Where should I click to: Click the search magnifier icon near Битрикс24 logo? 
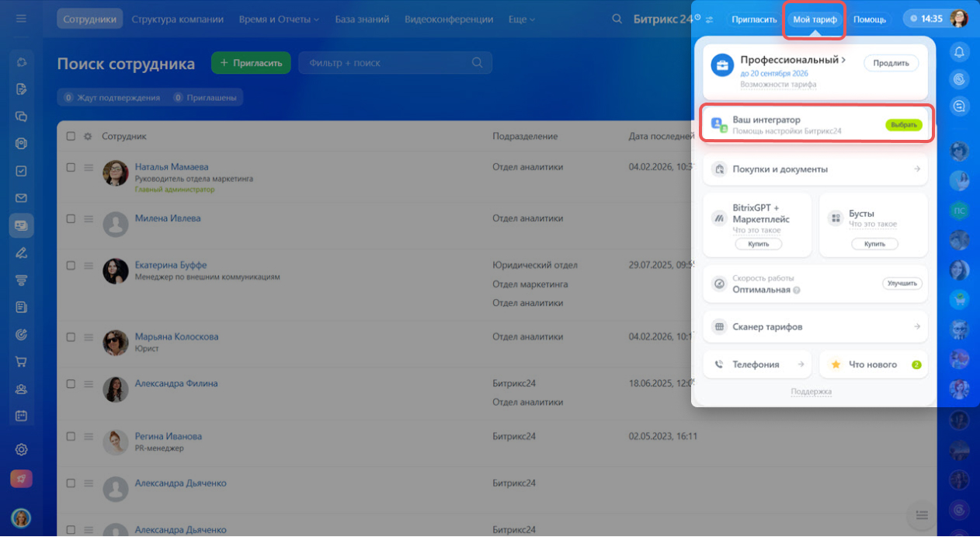point(617,19)
